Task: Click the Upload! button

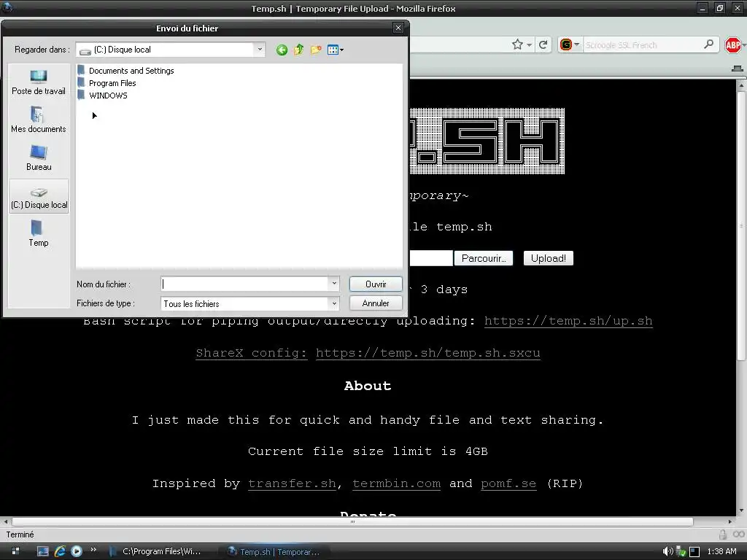Action: coord(549,258)
